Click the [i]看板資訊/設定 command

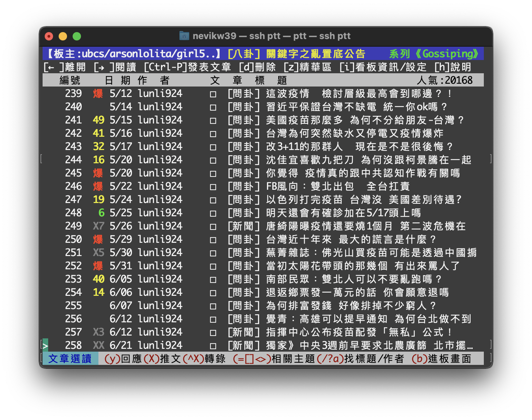[x=383, y=67]
